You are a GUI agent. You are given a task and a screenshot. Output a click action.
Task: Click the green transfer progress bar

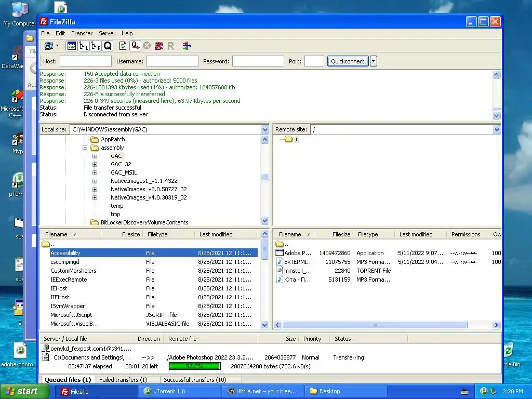[195, 366]
